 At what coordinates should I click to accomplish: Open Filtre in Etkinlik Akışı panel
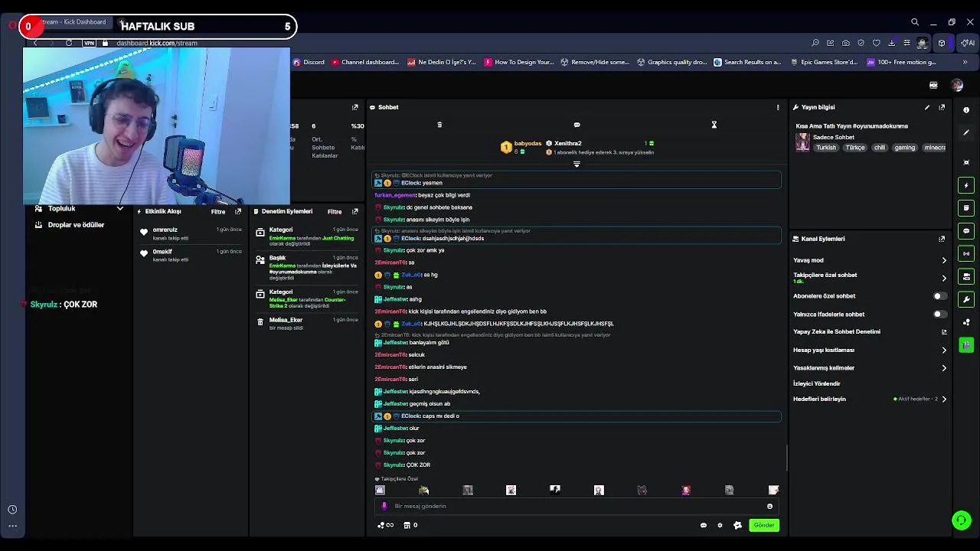[x=218, y=212]
